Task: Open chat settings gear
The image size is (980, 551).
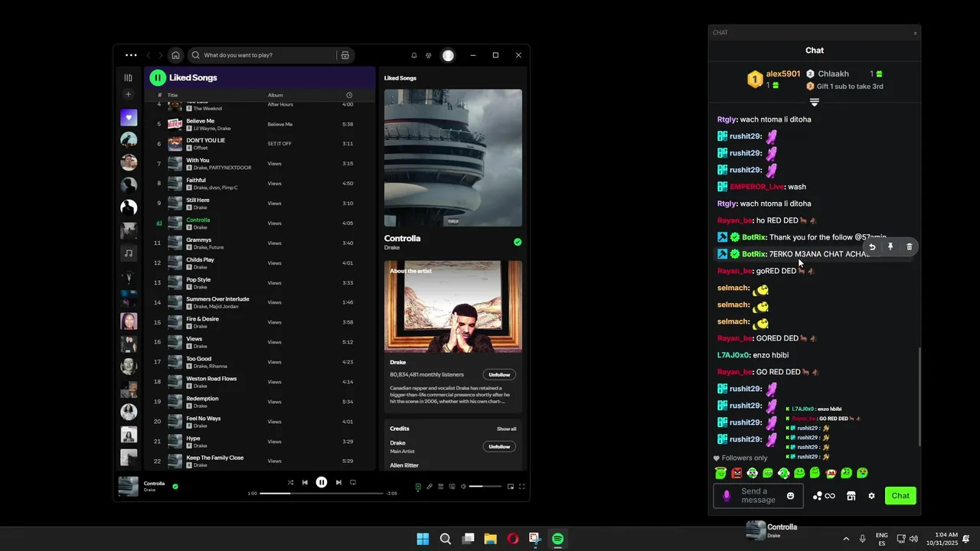Action: (871, 496)
